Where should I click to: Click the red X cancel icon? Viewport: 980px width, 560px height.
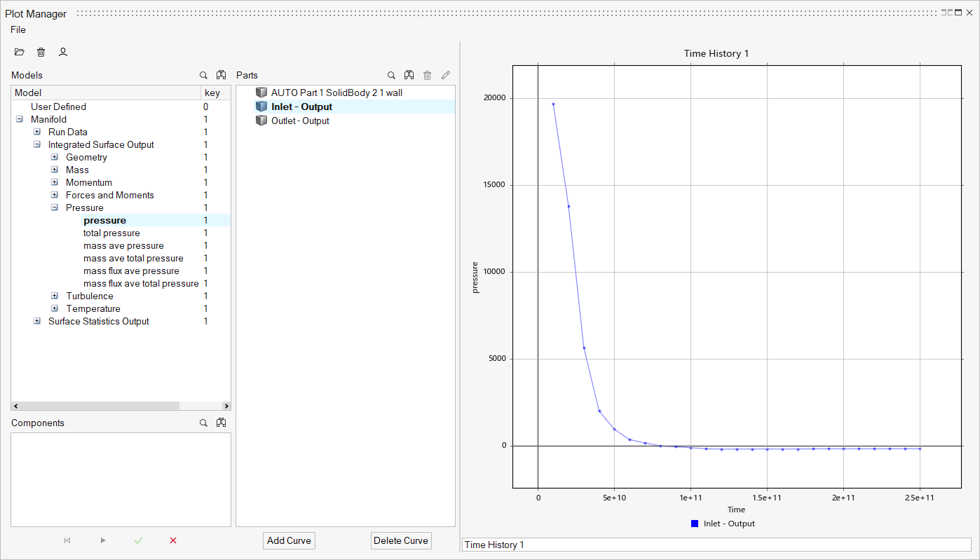pyautogui.click(x=173, y=540)
